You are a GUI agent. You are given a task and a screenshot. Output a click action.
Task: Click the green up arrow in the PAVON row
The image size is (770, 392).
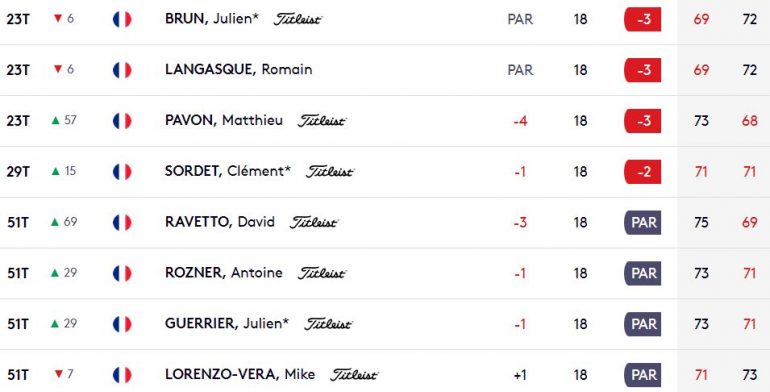click(55, 120)
